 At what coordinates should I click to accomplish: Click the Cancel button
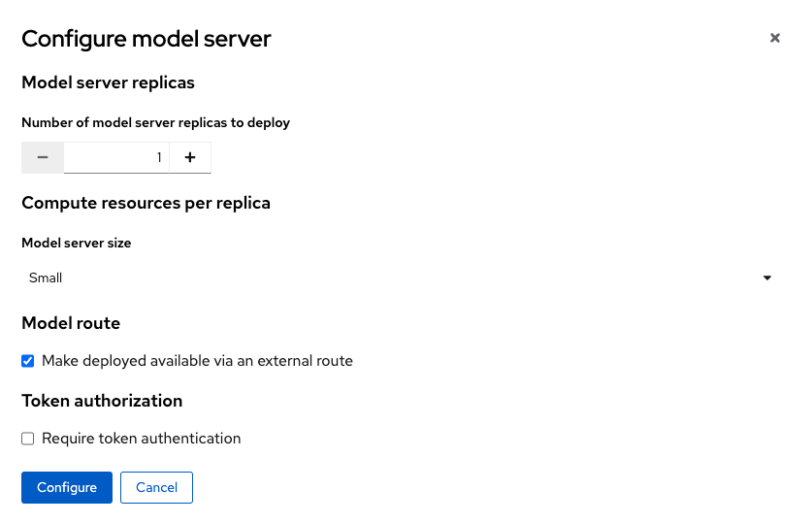coord(156,487)
